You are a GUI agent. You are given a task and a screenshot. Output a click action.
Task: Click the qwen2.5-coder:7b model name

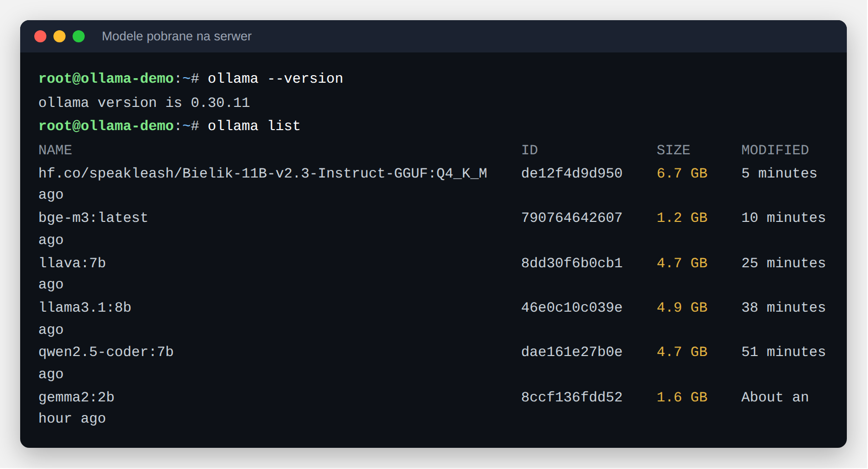click(x=106, y=351)
